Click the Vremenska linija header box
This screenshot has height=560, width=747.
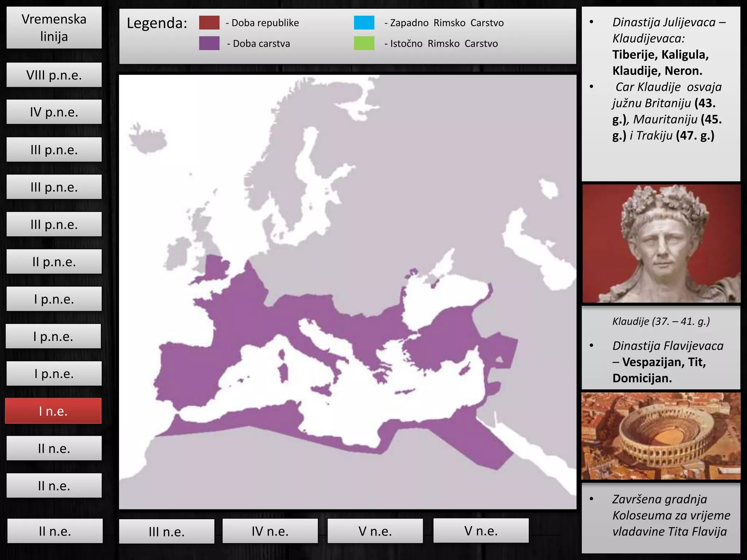pyautogui.click(x=54, y=28)
